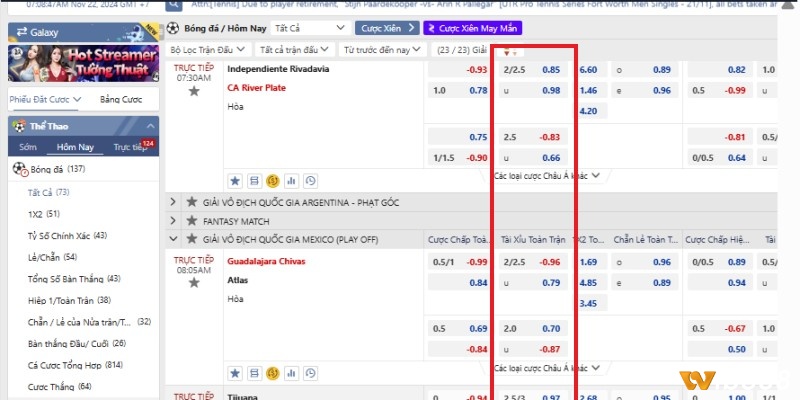The image size is (800, 400).
Task: Switch to the Trực tiếp tab
Action: (130, 147)
